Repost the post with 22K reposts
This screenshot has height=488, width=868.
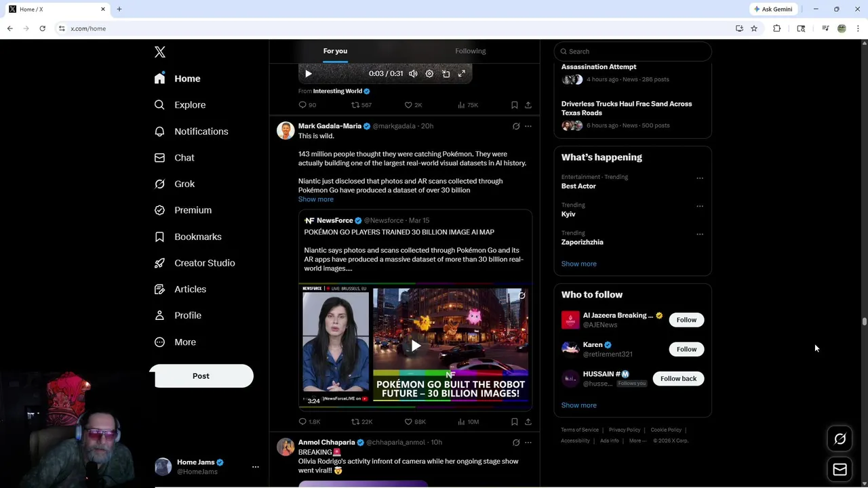tap(362, 422)
